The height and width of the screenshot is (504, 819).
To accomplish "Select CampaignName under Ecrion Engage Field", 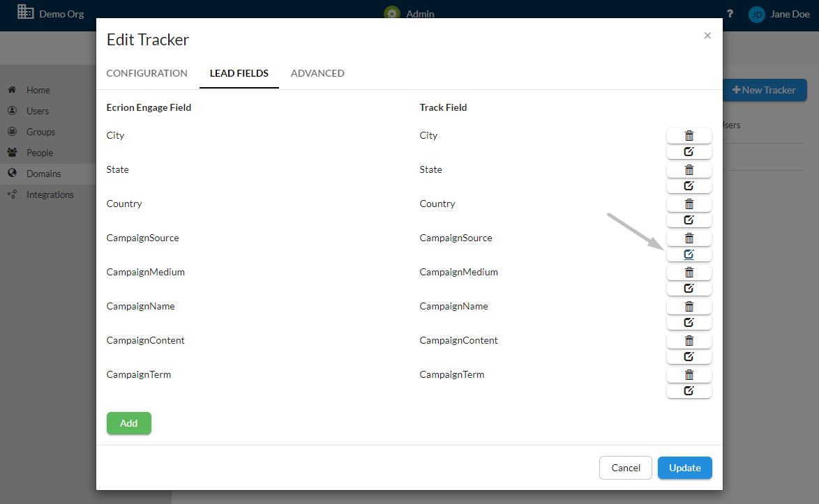I will [140, 306].
